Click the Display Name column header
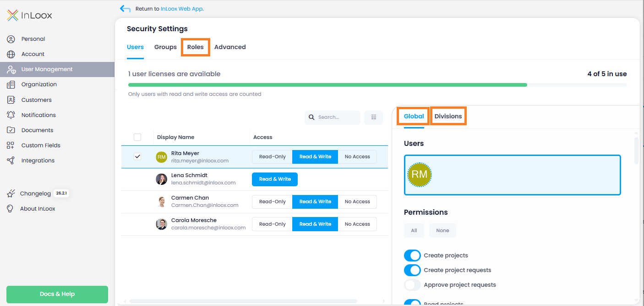 pyautogui.click(x=175, y=137)
